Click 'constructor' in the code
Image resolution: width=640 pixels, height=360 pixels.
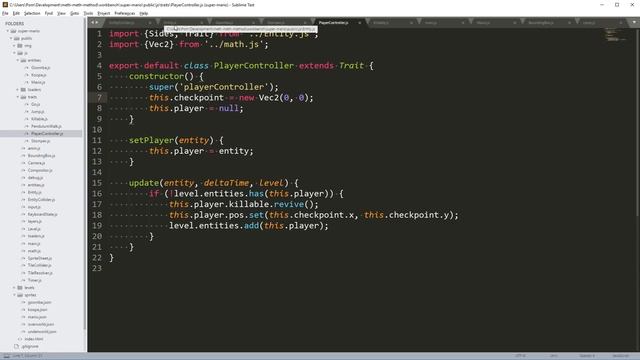pos(156,76)
